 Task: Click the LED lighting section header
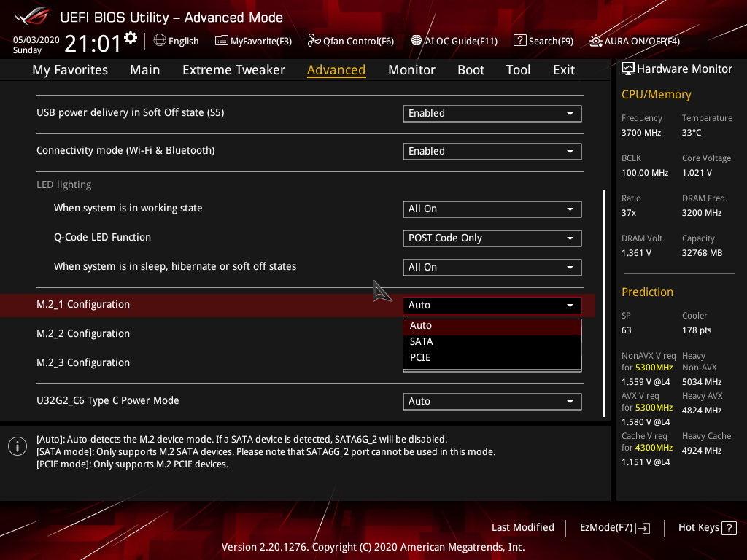point(64,184)
